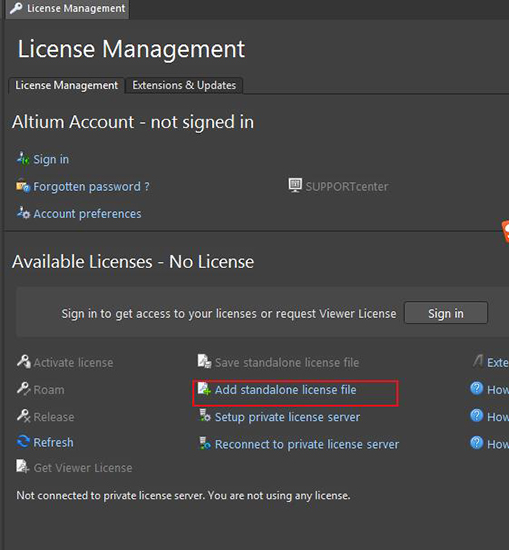Open the Account preferences link
Viewport: 509px width, 550px height.
87,214
